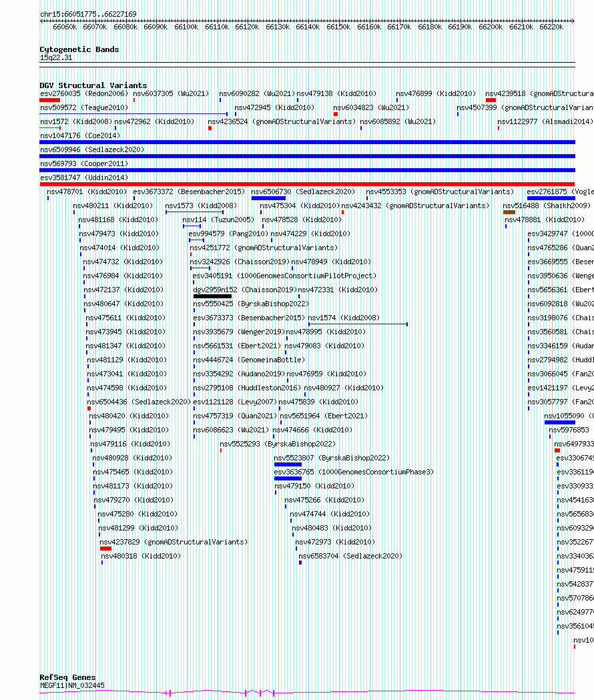Open nsv6085892 (Wu2021) variant
The width and height of the screenshot is (594, 700).
pyautogui.click(x=398, y=121)
